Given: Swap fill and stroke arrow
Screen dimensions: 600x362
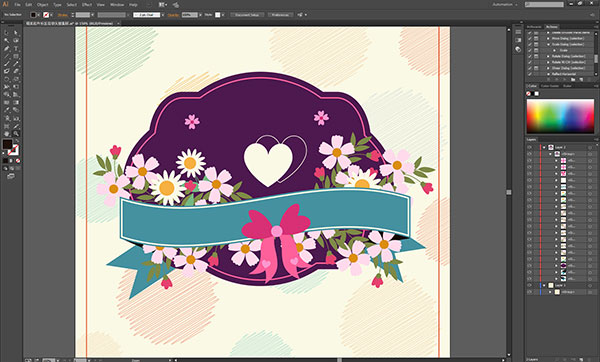Looking at the screenshot, I should pyautogui.click(x=17, y=141).
